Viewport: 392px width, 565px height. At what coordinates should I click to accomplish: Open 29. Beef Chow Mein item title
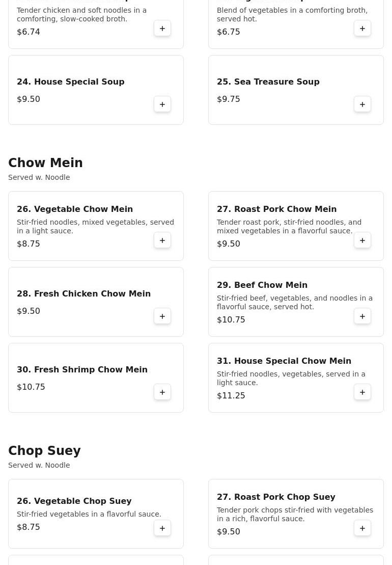(x=262, y=285)
